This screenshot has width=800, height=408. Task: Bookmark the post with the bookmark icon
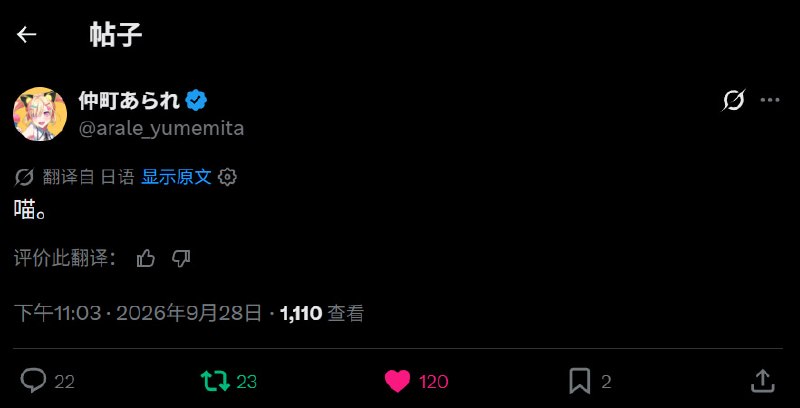580,381
